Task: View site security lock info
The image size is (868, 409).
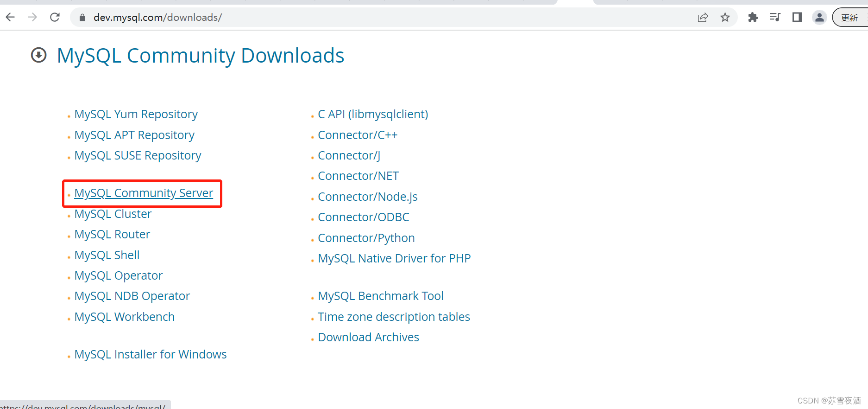Action: pos(82,18)
